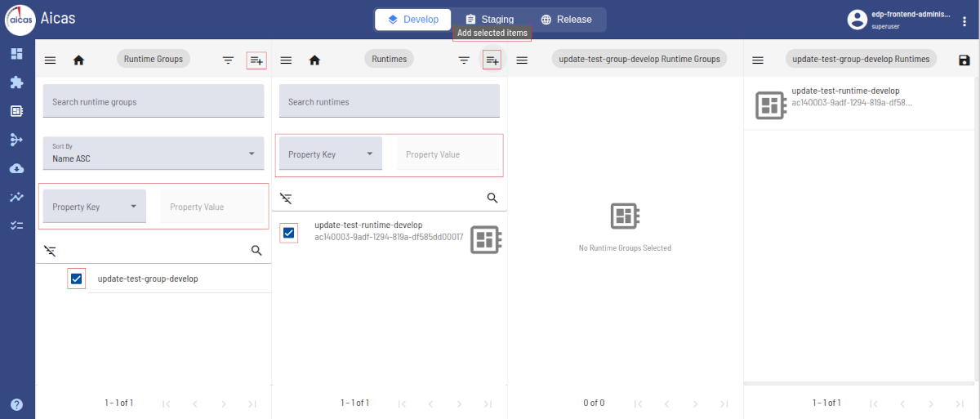Click home icon in Runtime Groups panel
Image resolution: width=980 pixels, height=419 pixels.
coord(78,60)
